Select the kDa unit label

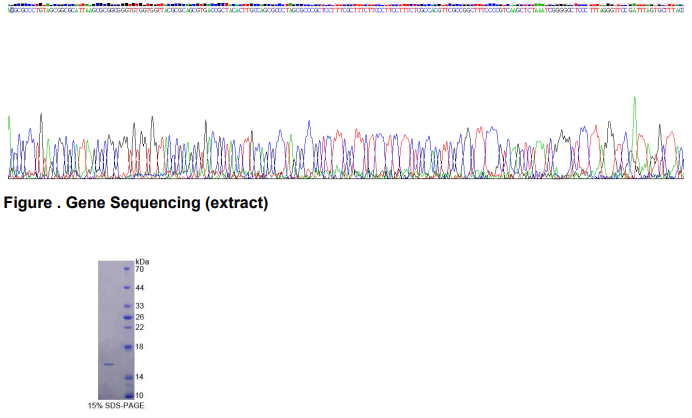(x=141, y=261)
